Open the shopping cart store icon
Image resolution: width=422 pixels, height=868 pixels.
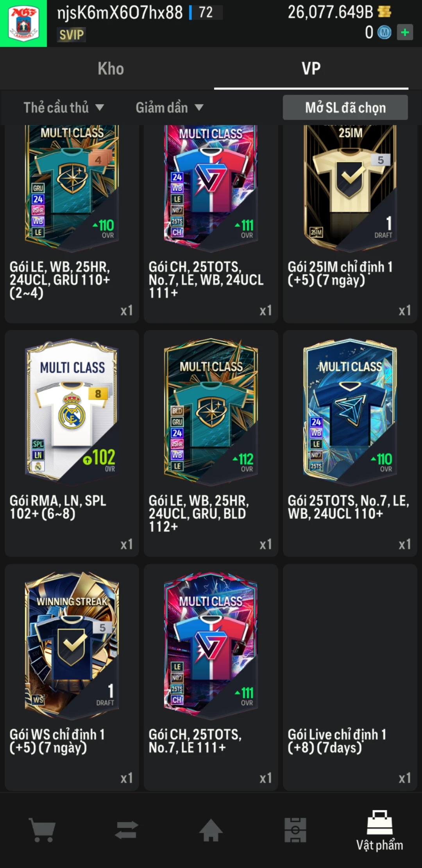click(x=42, y=830)
